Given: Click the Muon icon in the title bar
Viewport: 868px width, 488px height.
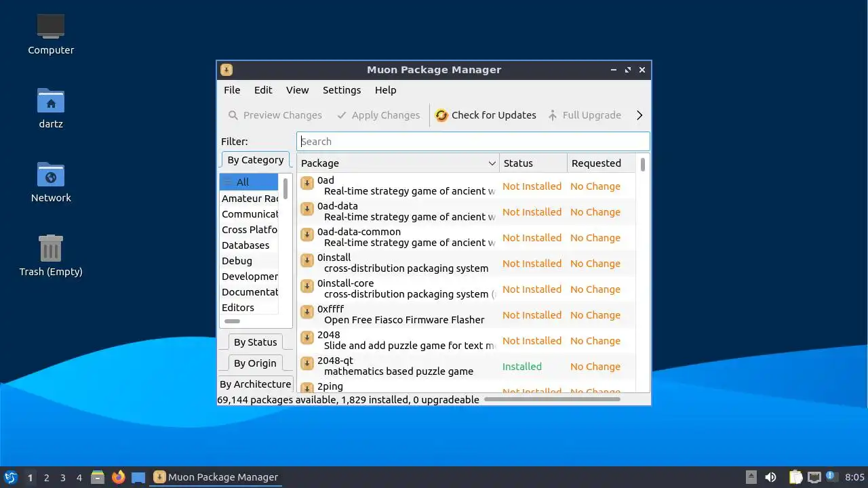Looking at the screenshot, I should click(x=226, y=69).
